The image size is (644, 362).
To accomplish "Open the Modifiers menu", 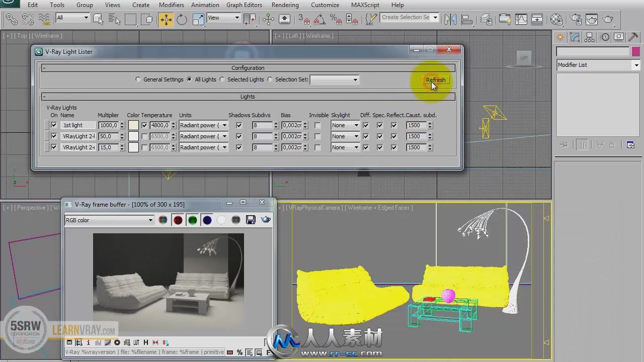I will pos(171,5).
